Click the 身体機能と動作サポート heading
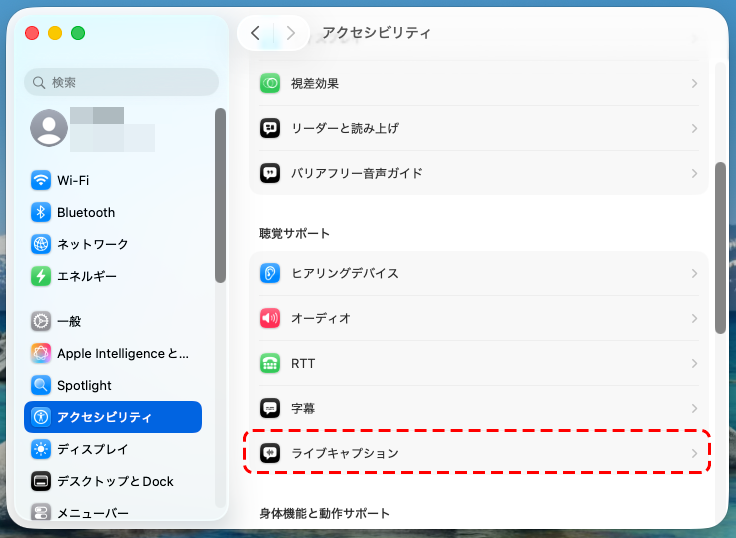736x538 pixels. point(324,514)
